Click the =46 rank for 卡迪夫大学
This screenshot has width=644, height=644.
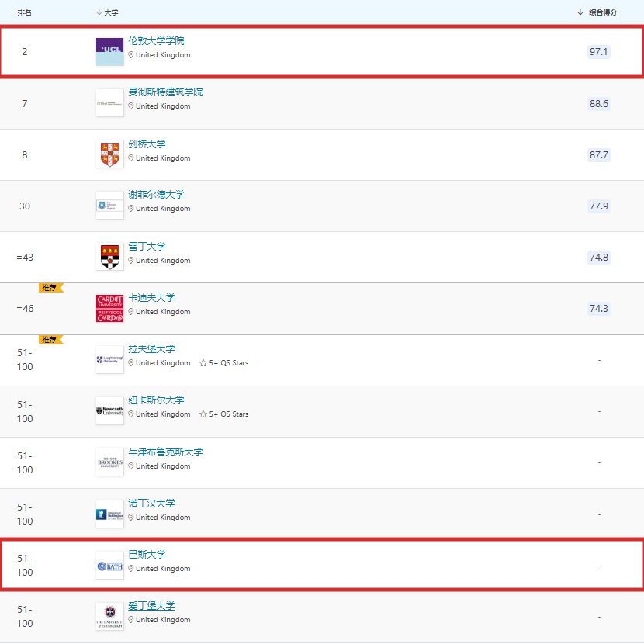tap(25, 309)
